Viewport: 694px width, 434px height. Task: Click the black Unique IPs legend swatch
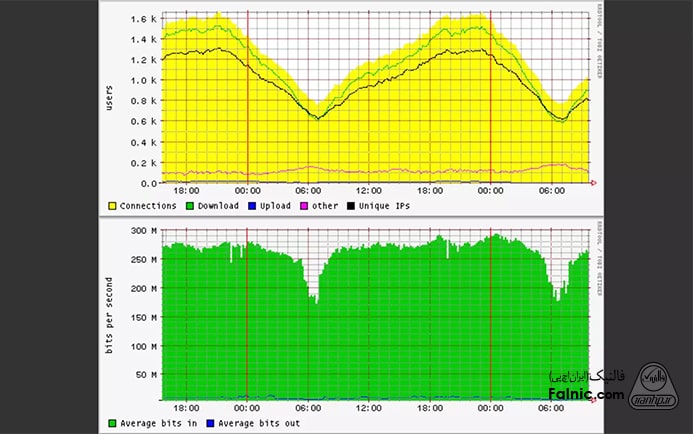click(x=351, y=206)
